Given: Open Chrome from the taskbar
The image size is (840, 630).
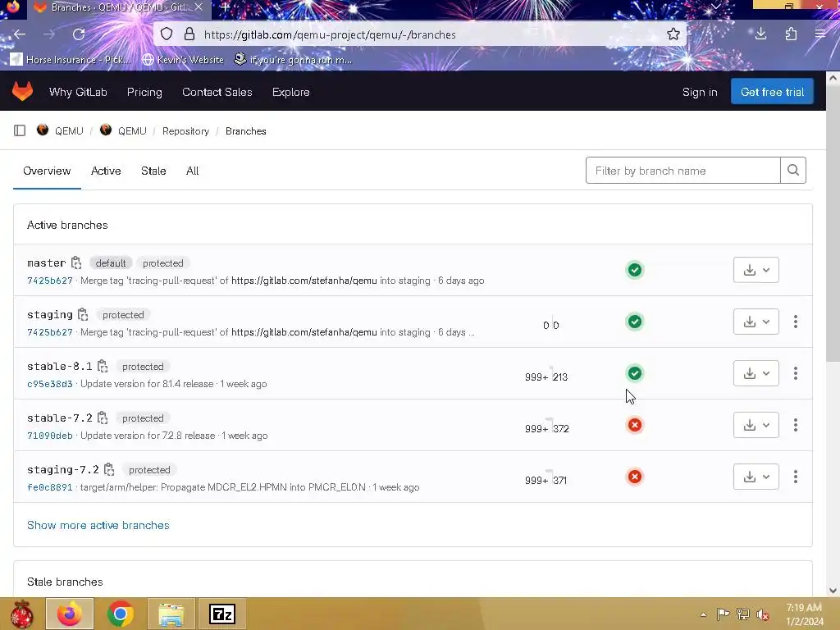Looking at the screenshot, I should (x=121, y=614).
